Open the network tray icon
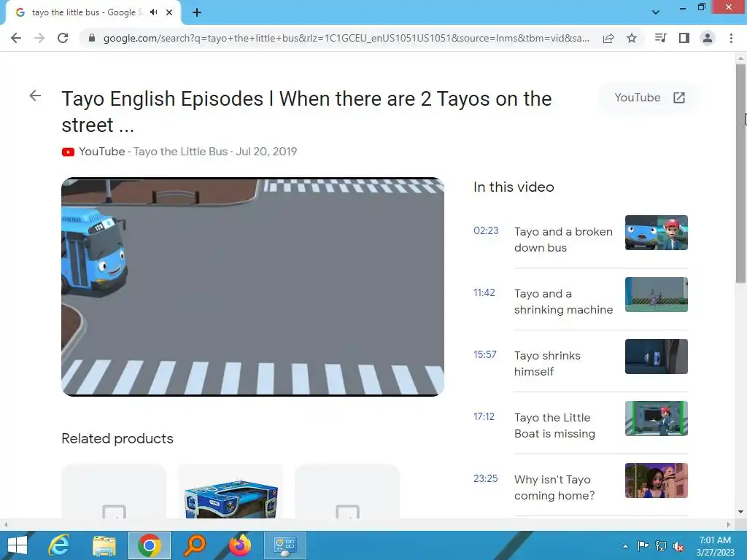The height and width of the screenshot is (560, 747). pyautogui.click(x=661, y=546)
